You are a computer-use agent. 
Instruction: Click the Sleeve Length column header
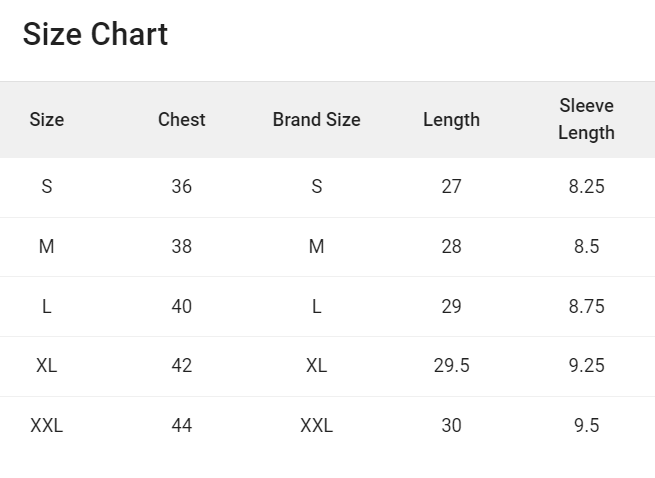click(x=586, y=120)
